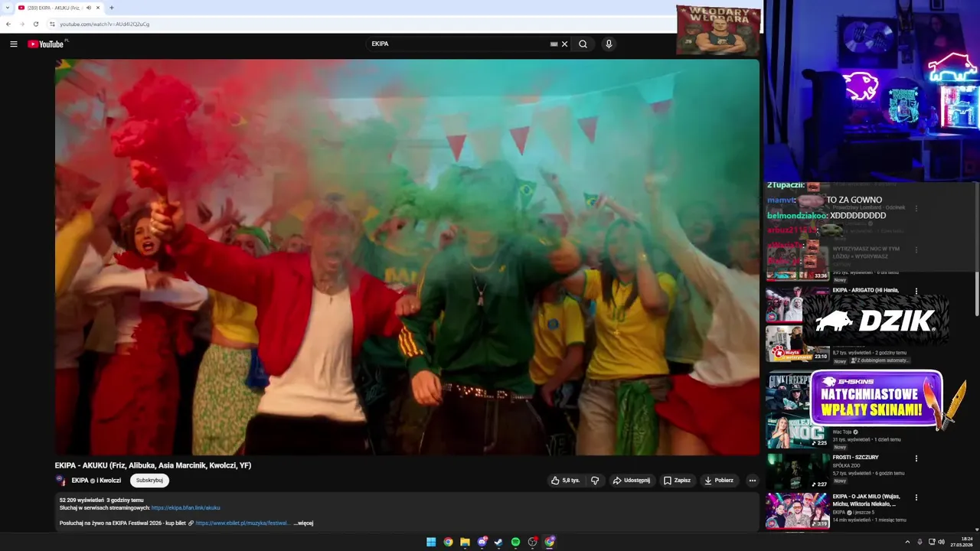980x551 pixels.
Task: Click the video title EKIPA - AKUKU
Action: pos(153,465)
